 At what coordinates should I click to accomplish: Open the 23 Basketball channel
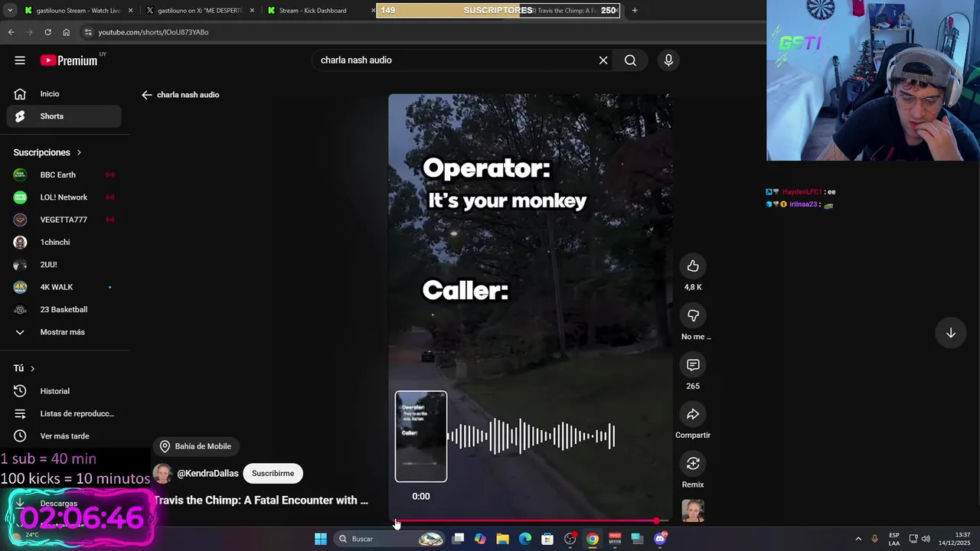[64, 310]
